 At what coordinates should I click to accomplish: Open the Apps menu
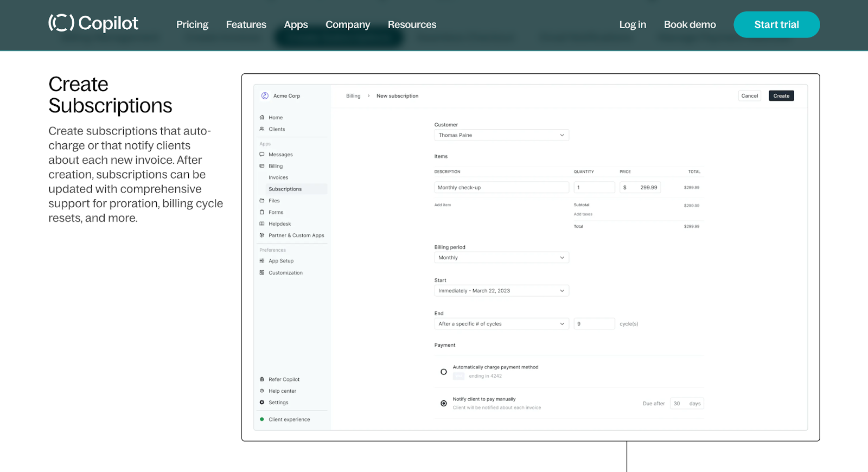296,24
